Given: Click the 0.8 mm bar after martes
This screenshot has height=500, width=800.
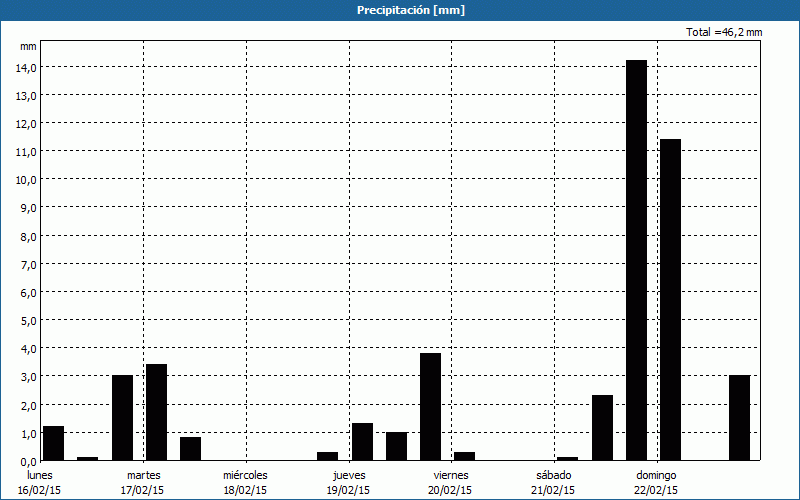Looking at the screenshot, I should tap(190, 449).
